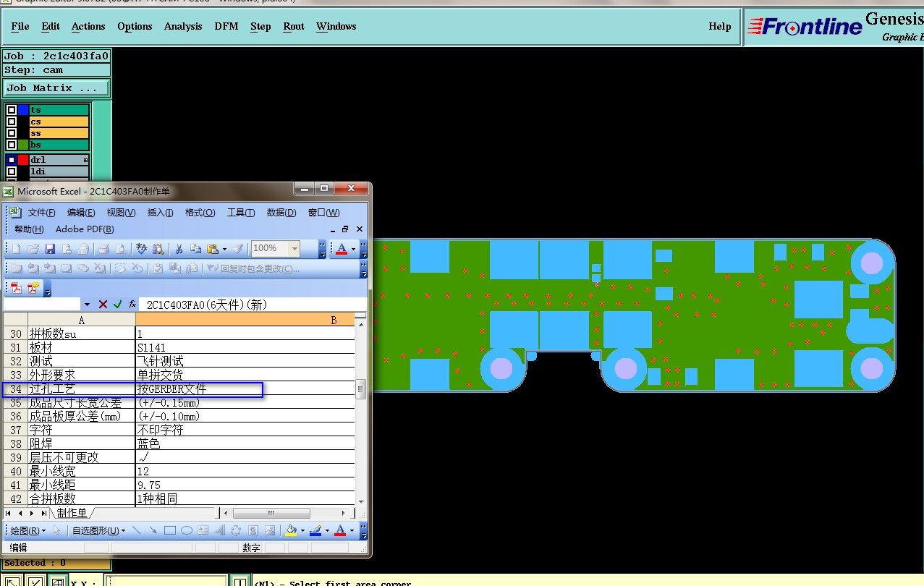Image resolution: width=924 pixels, height=586 pixels.
Task: Expand the drl layer plus marker
Action: 85,160
